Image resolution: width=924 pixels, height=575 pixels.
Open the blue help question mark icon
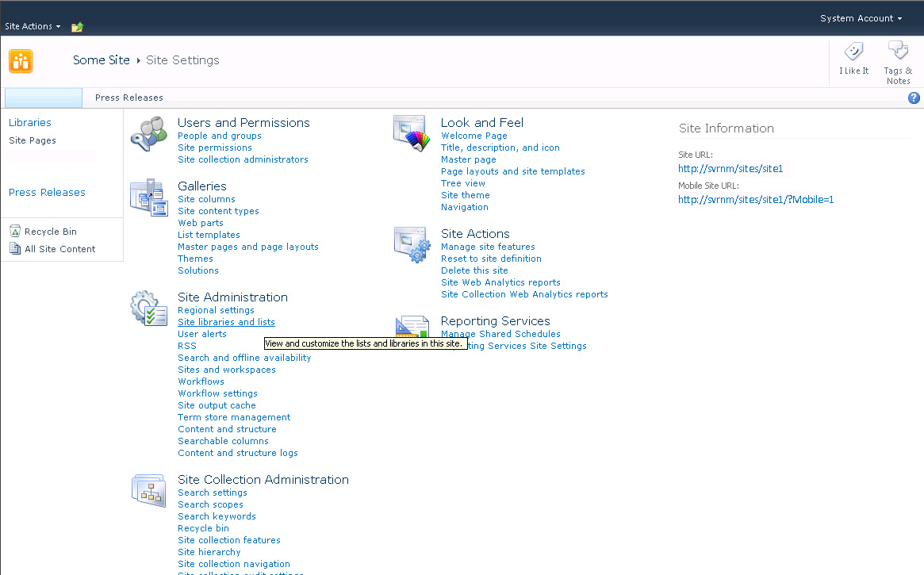pyautogui.click(x=914, y=98)
